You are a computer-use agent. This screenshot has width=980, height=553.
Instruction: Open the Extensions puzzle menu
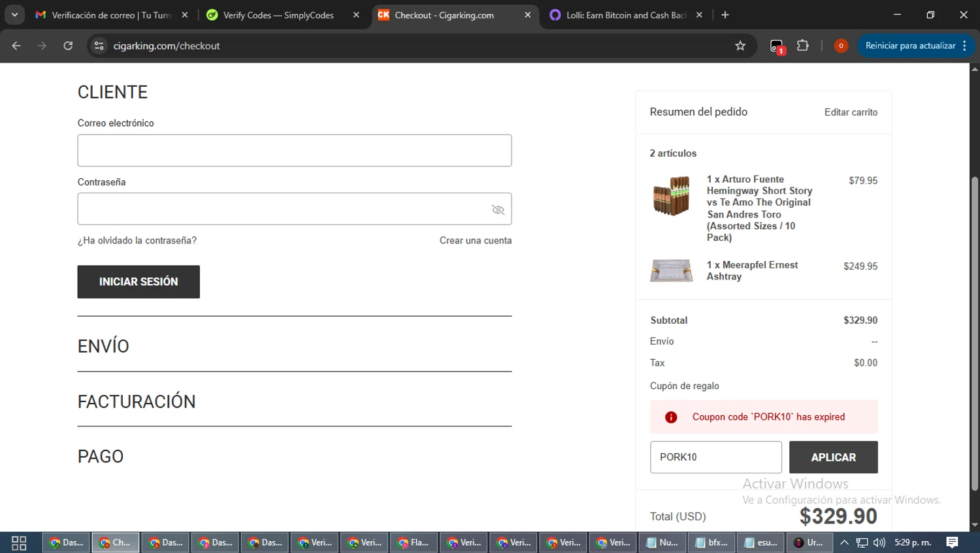pyautogui.click(x=803, y=46)
